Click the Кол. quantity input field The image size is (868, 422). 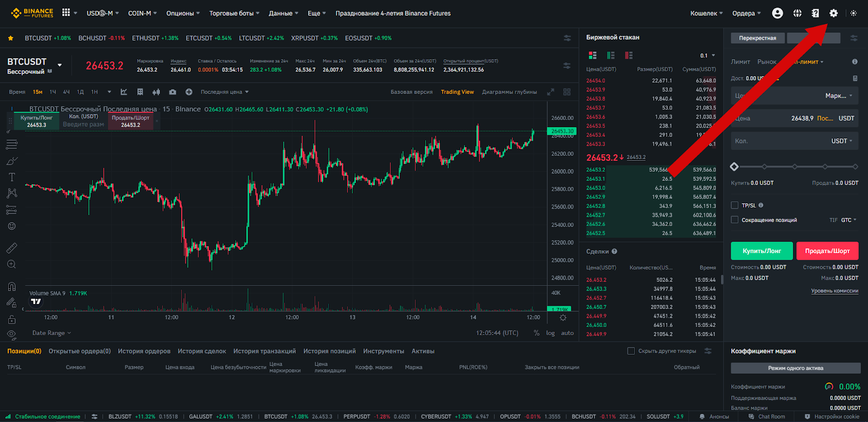pos(795,141)
